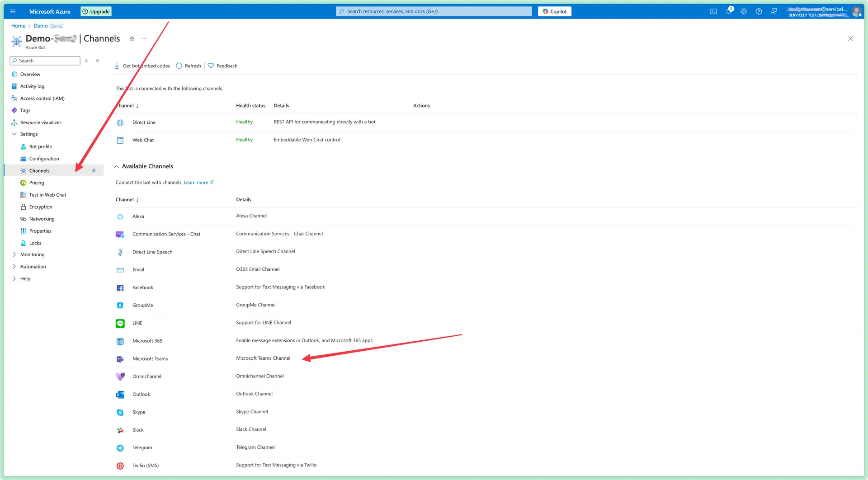
Task: Click the Microsoft Teams channel icon
Action: point(120,359)
